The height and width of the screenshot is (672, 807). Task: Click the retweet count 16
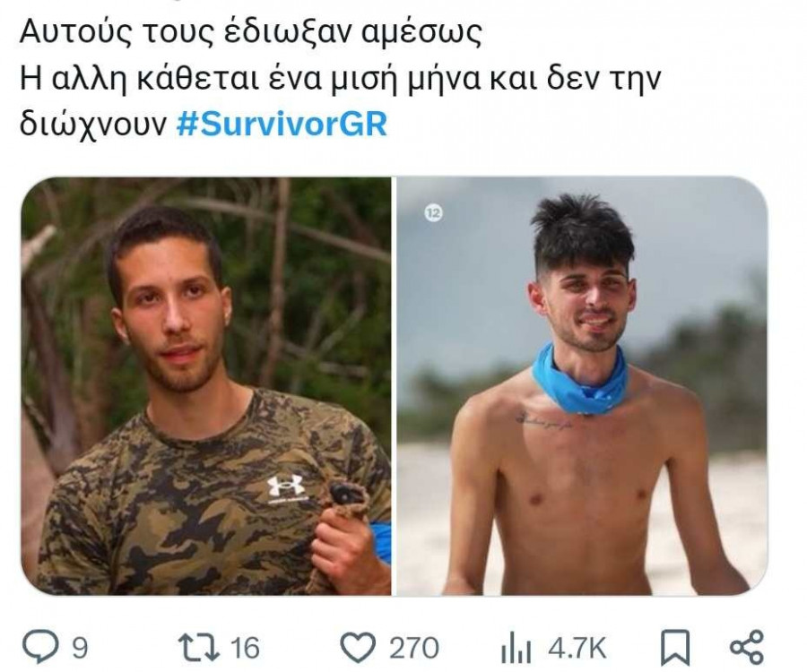(245, 648)
